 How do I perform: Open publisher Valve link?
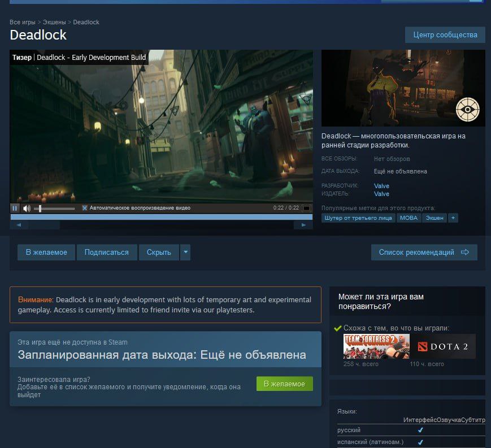coord(381,194)
